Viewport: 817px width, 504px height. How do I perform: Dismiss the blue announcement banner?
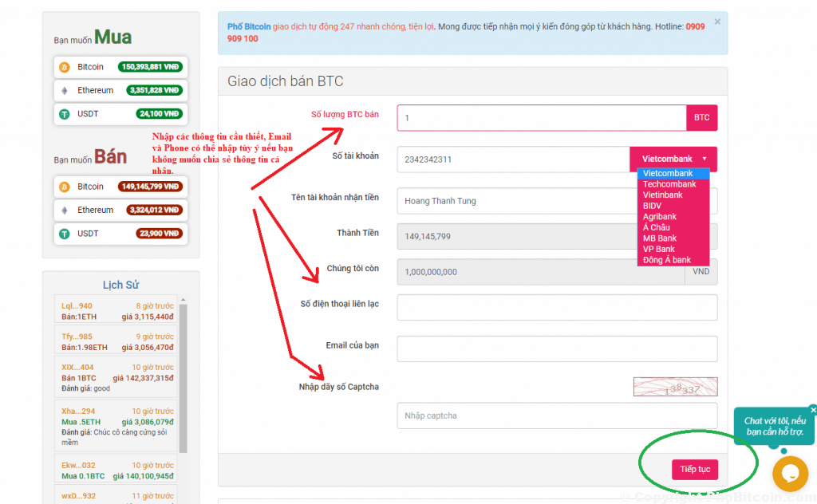tap(716, 22)
